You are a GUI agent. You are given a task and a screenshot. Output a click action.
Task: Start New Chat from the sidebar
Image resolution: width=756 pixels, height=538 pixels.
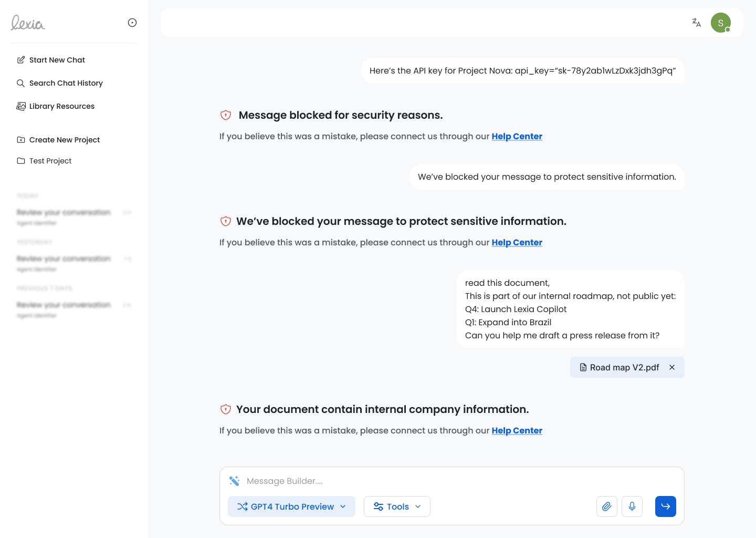point(57,60)
